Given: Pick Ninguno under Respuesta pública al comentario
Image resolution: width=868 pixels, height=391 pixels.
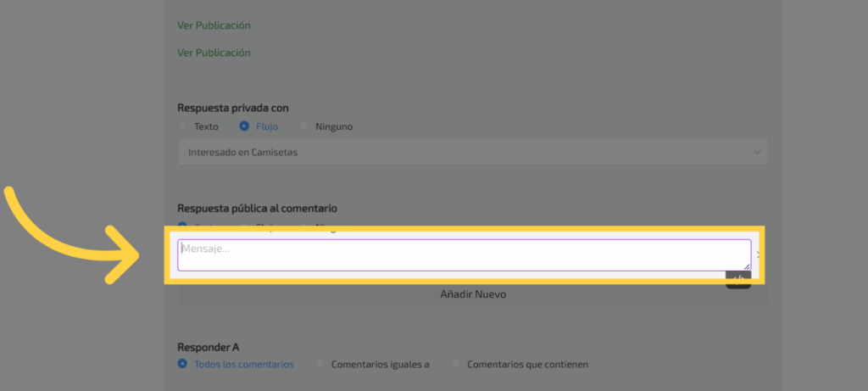Looking at the screenshot, I should point(304,226).
